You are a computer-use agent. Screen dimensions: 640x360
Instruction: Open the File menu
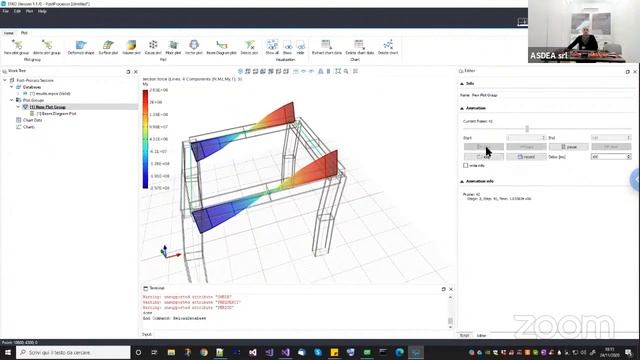(x=5, y=11)
